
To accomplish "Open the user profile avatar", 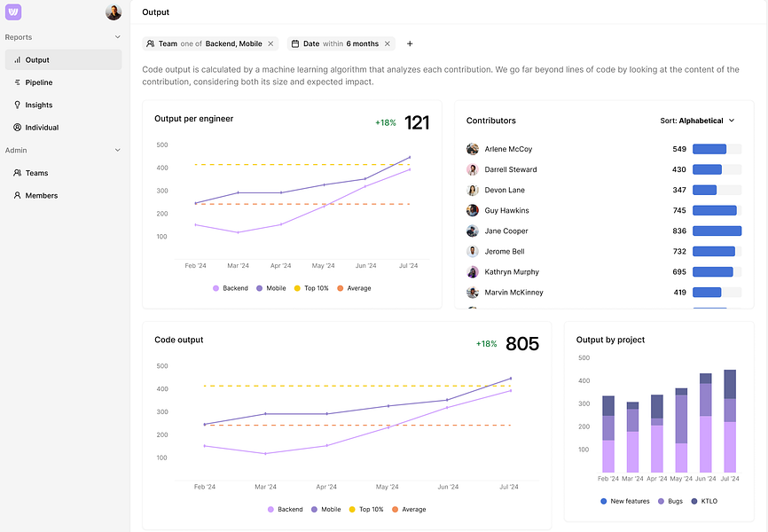I will tap(114, 12).
